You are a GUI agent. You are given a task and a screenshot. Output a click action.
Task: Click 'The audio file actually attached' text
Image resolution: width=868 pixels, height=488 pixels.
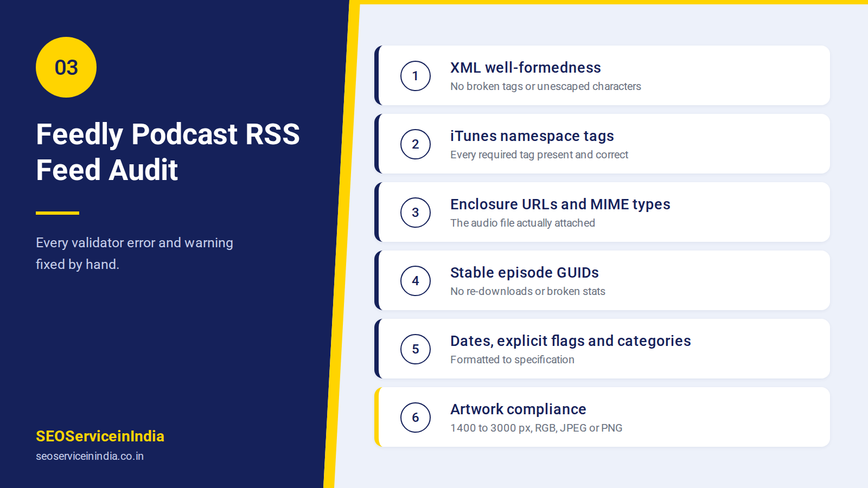pos(522,223)
